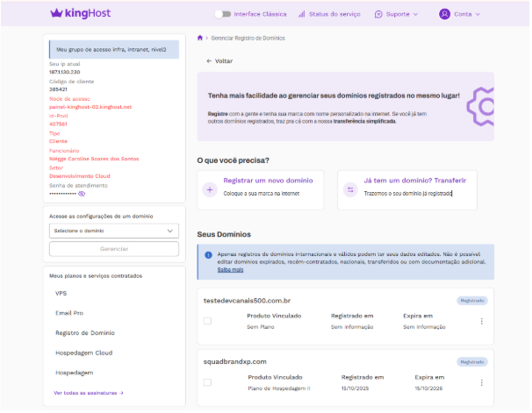Click the Conta user avatar icon
Screen dimensions: 532x413
(444, 14)
